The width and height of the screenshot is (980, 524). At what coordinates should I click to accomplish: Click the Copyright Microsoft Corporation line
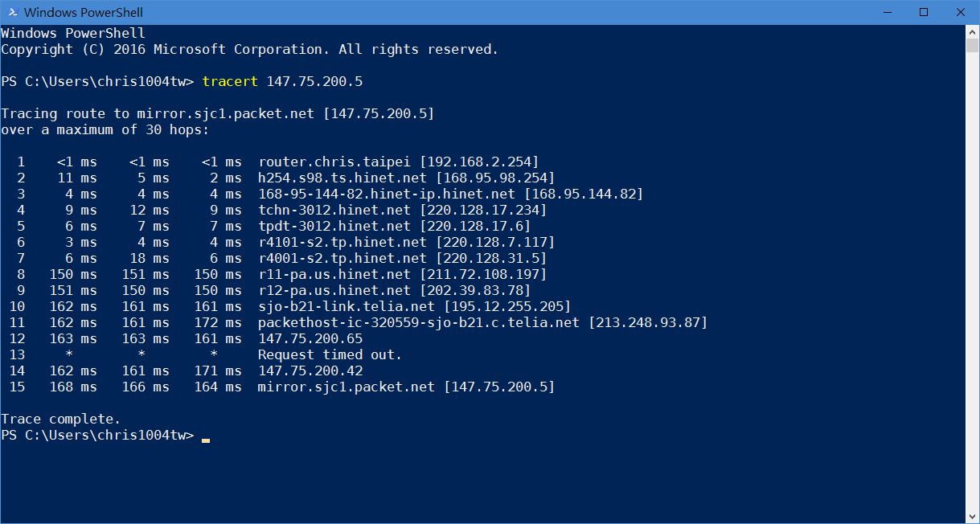tap(250, 49)
